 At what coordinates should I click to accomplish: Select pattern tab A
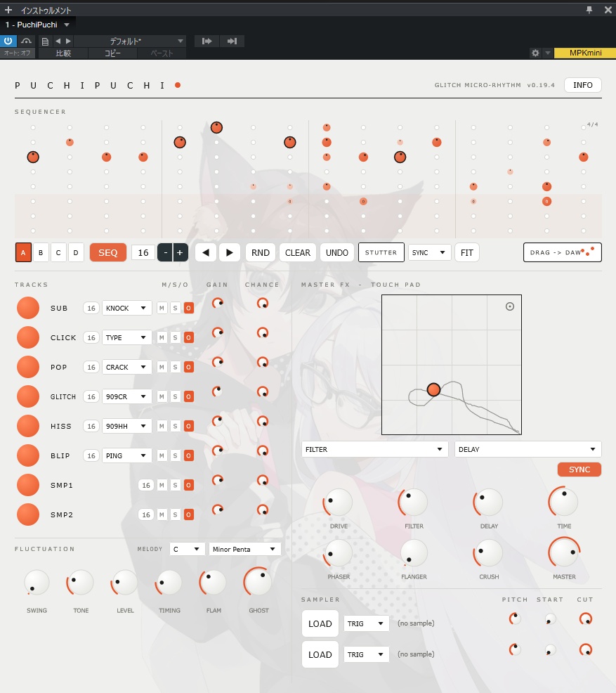[23, 252]
